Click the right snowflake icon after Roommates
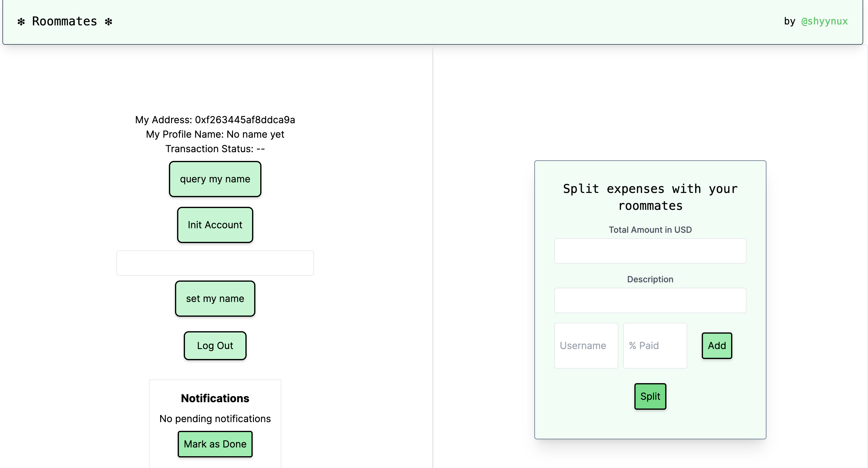 pyautogui.click(x=108, y=22)
